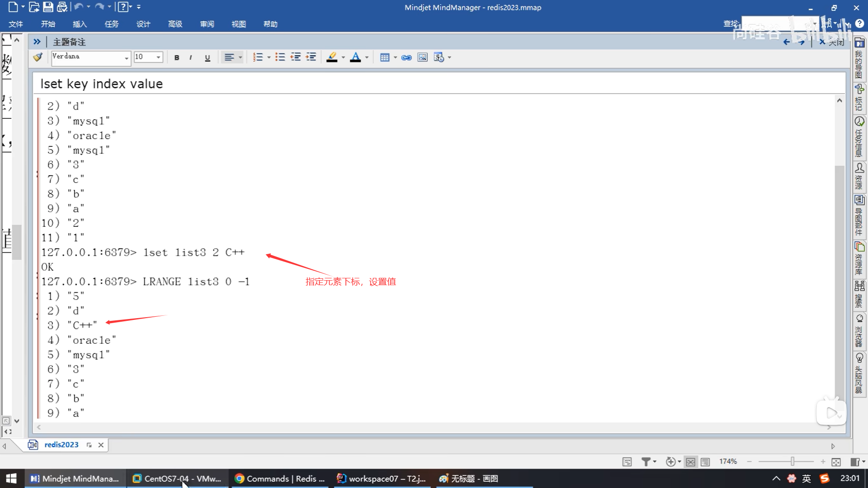Open the Verdana font name dropdown

coord(126,58)
